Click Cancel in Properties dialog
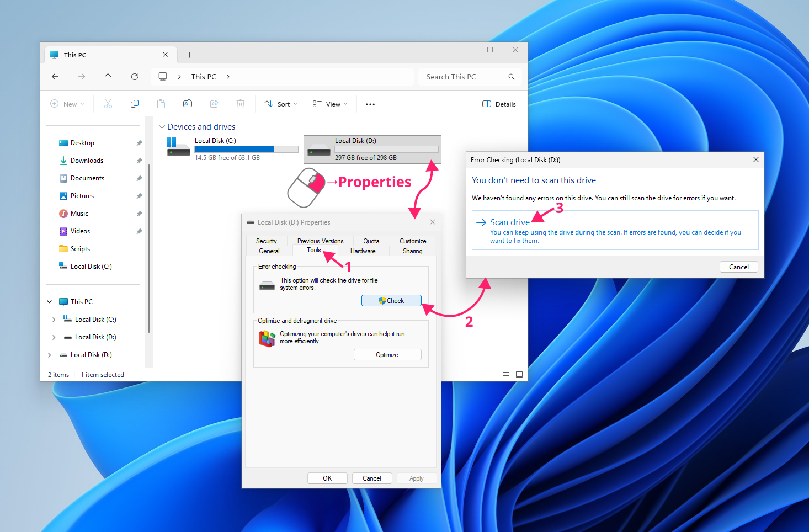This screenshot has width=809, height=532. [x=372, y=478]
